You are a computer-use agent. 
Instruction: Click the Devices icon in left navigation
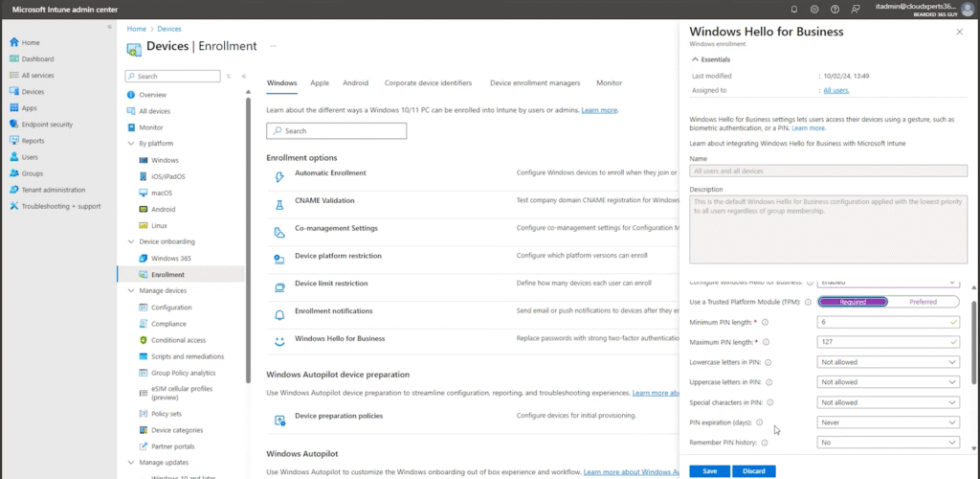pos(13,91)
